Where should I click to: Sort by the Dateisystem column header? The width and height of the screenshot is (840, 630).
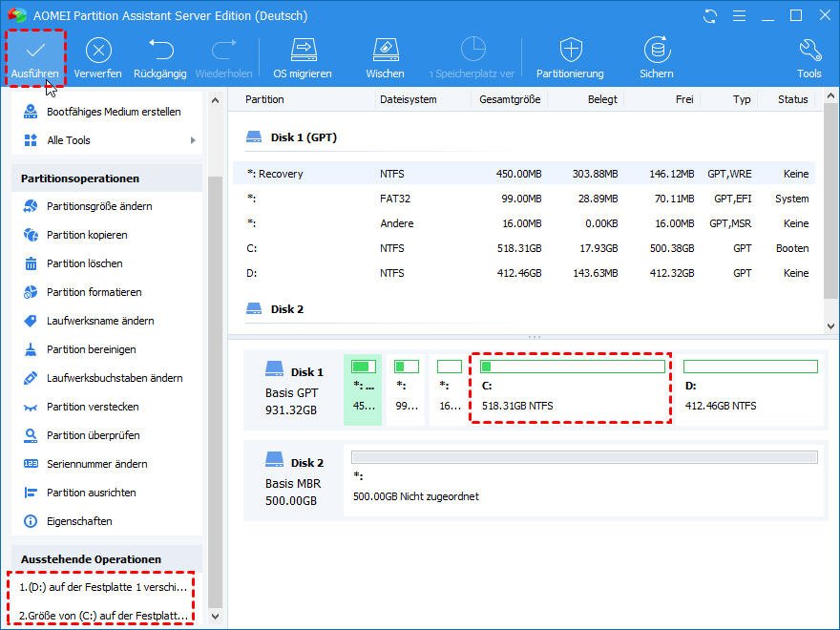409,99
